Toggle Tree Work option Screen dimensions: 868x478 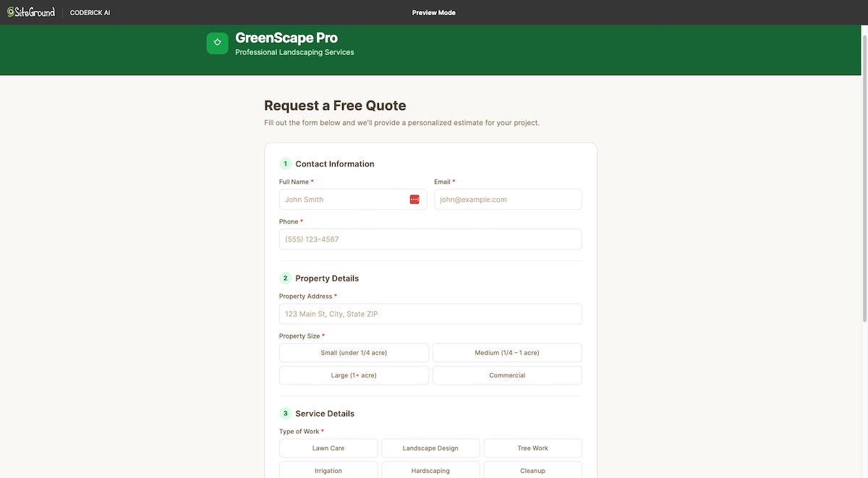(533, 448)
